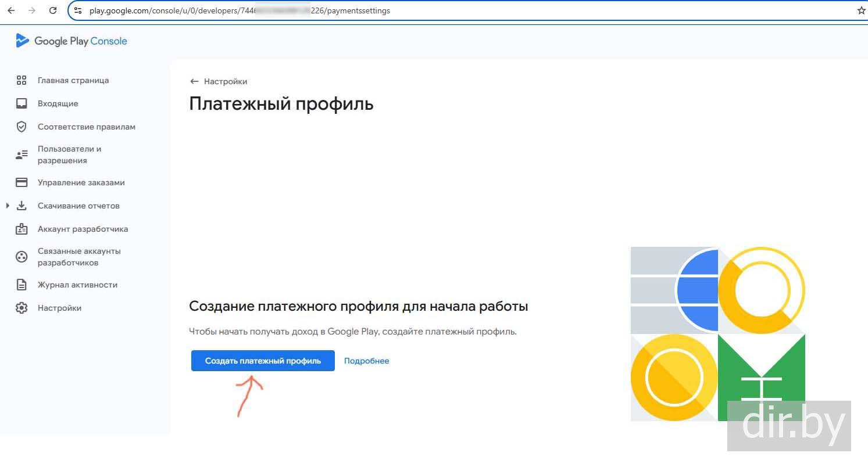Click the Входящие inbox icon

click(x=22, y=103)
